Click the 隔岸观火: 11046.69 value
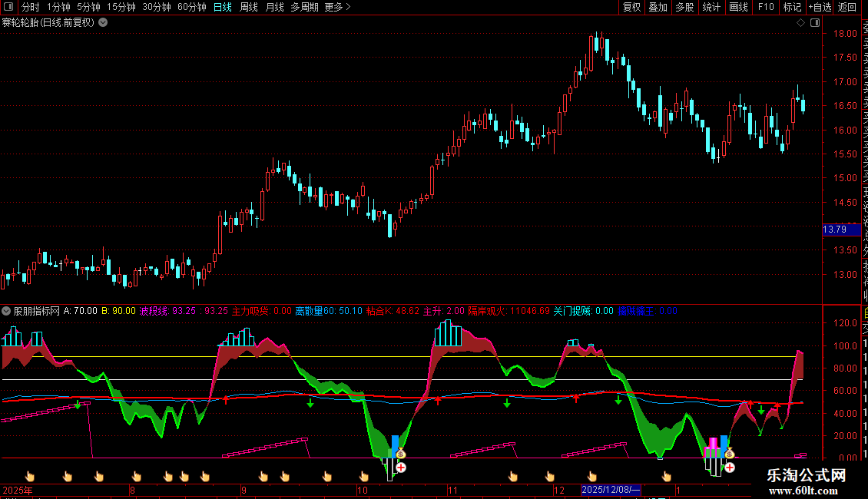Screen dimensions: 868x499 point(509,311)
